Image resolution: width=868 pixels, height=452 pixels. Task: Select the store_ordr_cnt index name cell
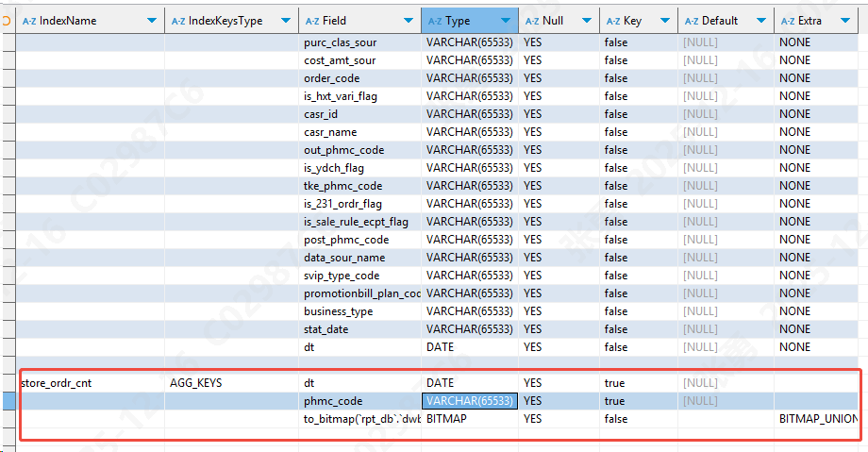[91, 383]
